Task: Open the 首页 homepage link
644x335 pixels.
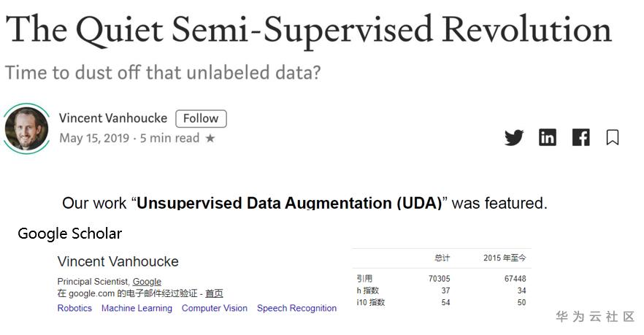Action: point(214,293)
